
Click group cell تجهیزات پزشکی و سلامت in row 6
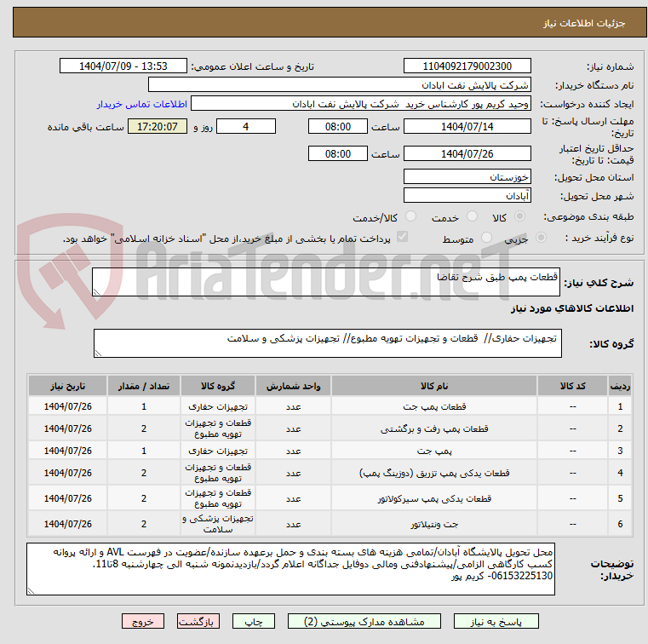coord(218,524)
